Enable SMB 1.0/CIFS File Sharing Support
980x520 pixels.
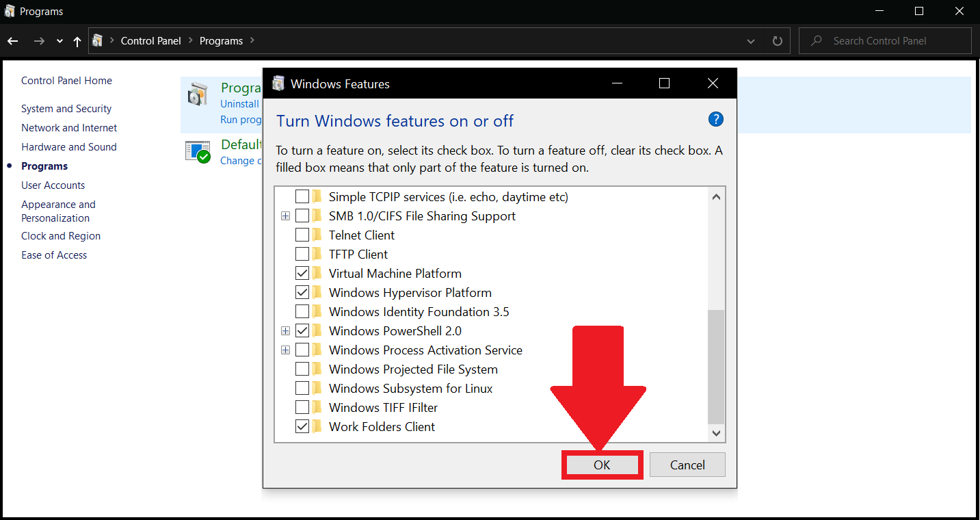click(x=302, y=216)
